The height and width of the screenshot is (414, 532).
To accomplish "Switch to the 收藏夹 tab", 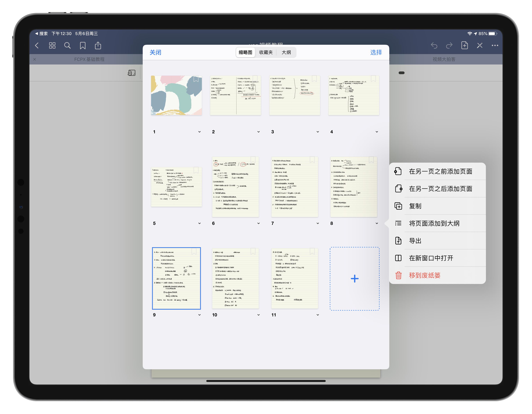I will [265, 52].
